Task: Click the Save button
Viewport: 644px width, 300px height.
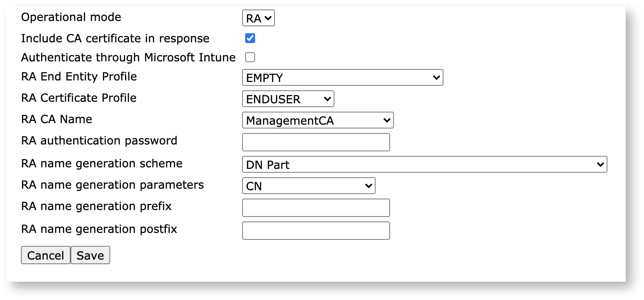Action: 90,255
